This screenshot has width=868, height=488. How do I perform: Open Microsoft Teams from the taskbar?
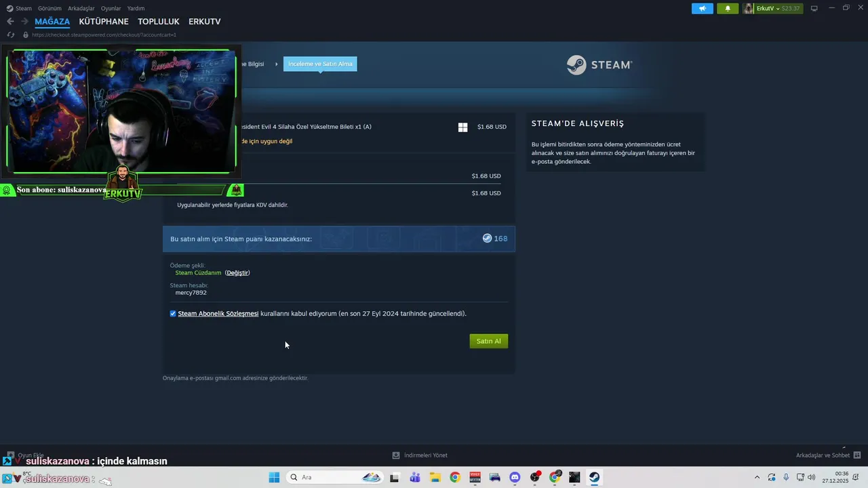(414, 477)
